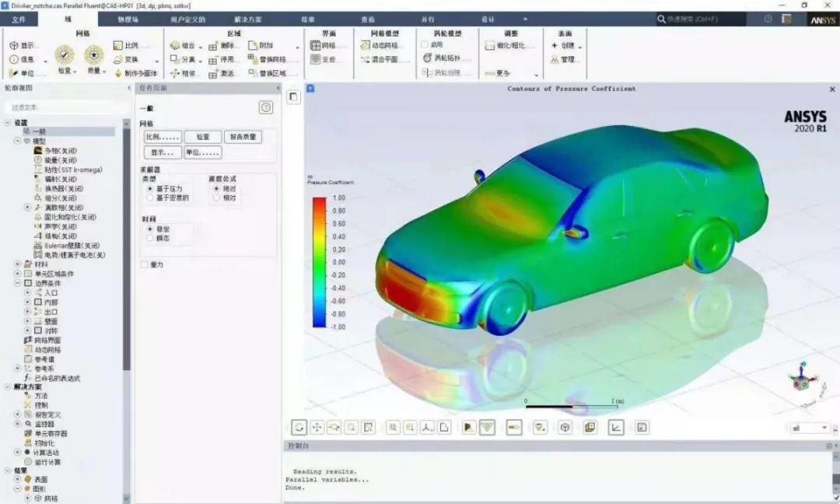Expand the 壁面 wall tree node
Image resolution: width=840 pixels, height=504 pixels.
click(27, 320)
